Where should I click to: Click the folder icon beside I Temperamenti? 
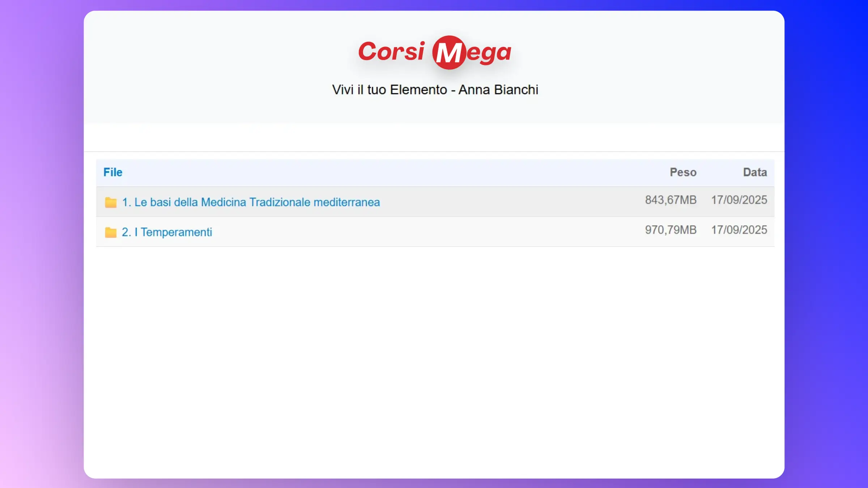pos(111,232)
